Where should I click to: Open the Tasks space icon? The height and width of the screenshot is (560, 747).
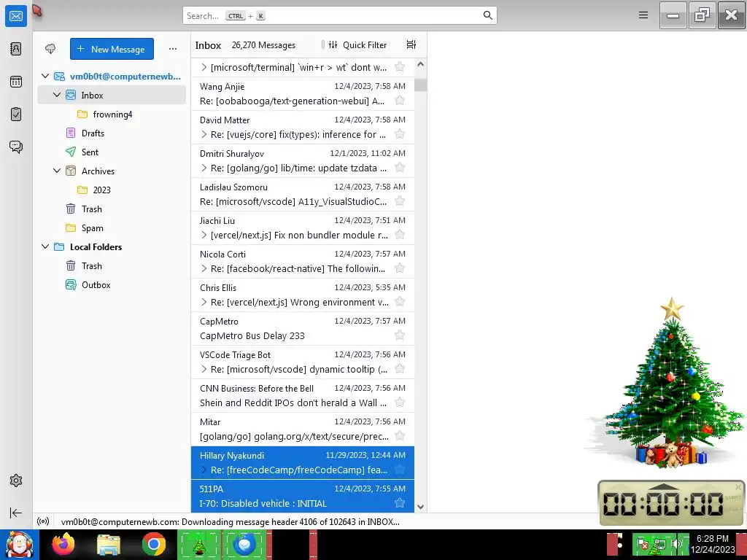pos(16,114)
